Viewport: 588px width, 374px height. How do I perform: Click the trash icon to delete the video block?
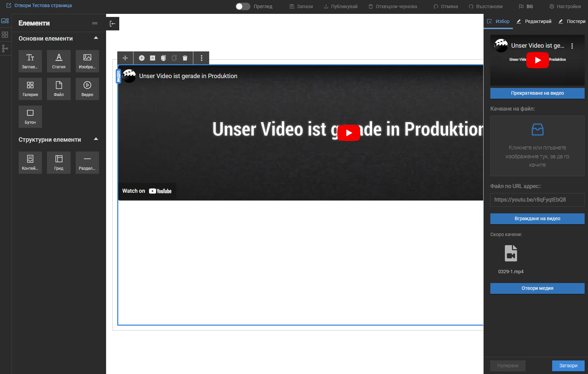pyautogui.click(x=185, y=58)
